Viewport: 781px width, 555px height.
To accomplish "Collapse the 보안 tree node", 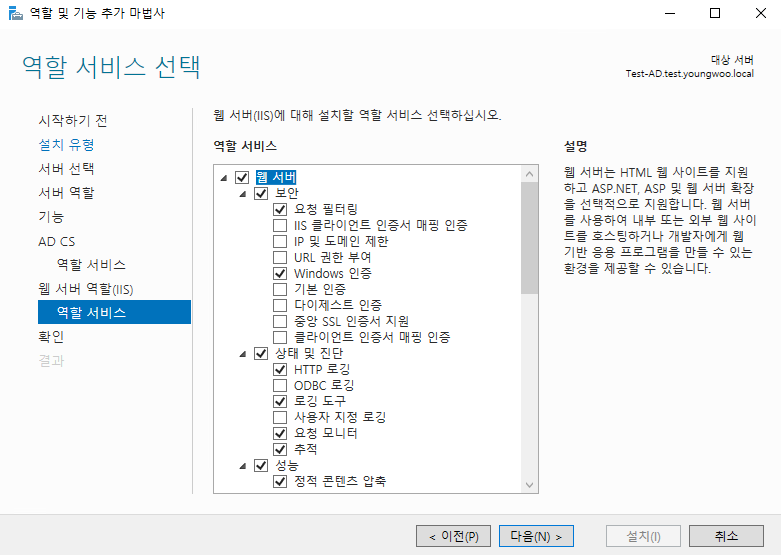I will [x=243, y=194].
